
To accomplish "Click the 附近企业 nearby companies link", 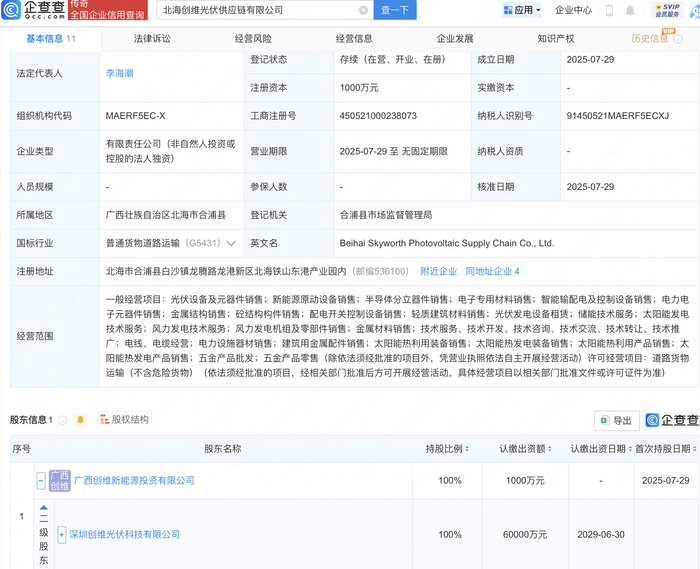I will click(438, 271).
